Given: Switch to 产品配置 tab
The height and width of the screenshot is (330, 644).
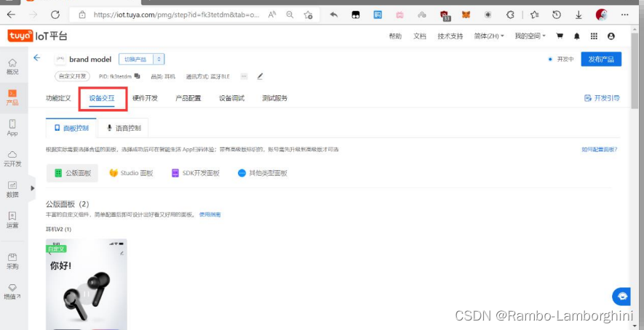Looking at the screenshot, I should [x=188, y=98].
